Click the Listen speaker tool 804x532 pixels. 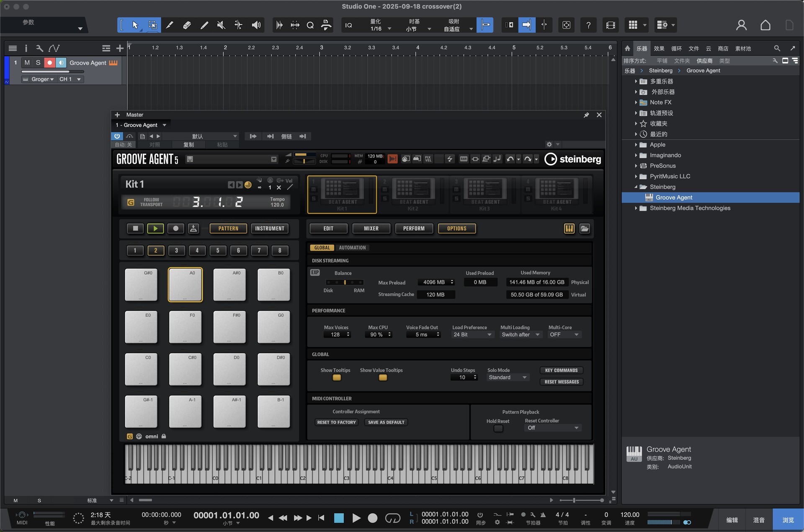[256, 25]
